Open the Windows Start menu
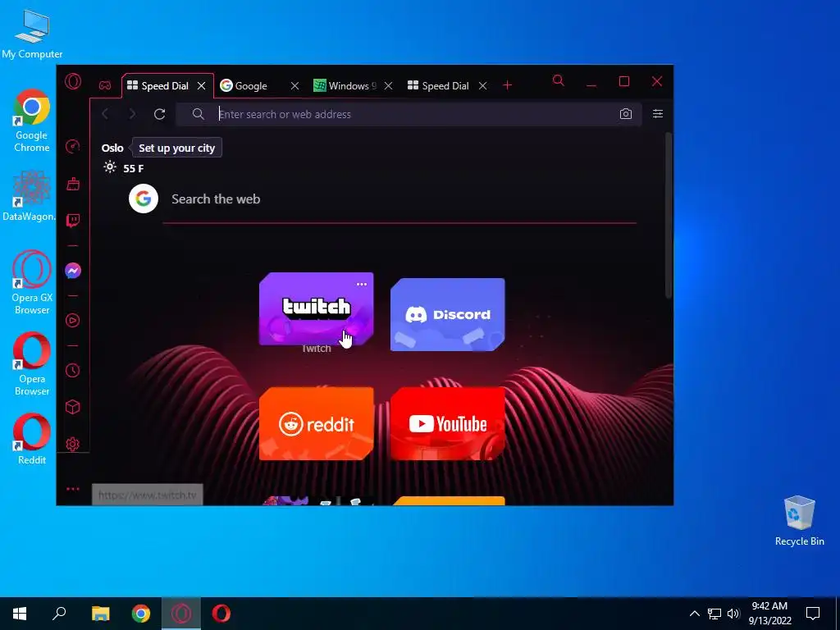This screenshot has width=840, height=630. 20,614
